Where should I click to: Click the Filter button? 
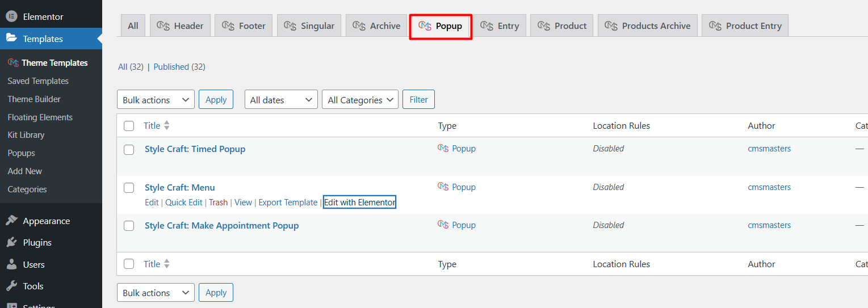tap(418, 99)
